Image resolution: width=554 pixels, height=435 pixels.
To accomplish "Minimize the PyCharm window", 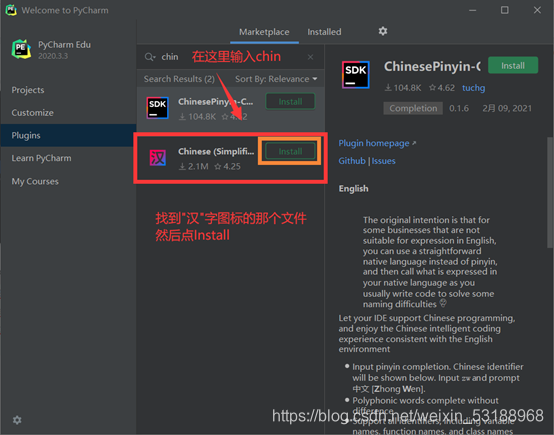I will [472, 10].
